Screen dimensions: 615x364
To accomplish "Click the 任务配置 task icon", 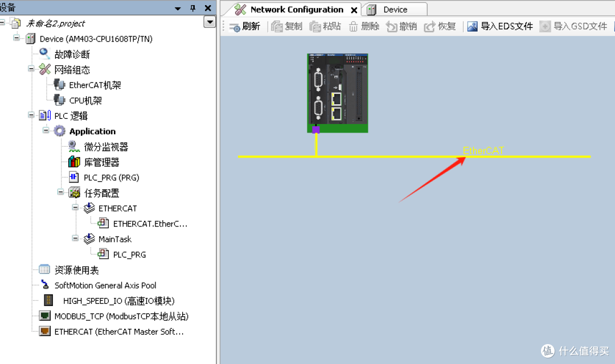I will pos(74,192).
